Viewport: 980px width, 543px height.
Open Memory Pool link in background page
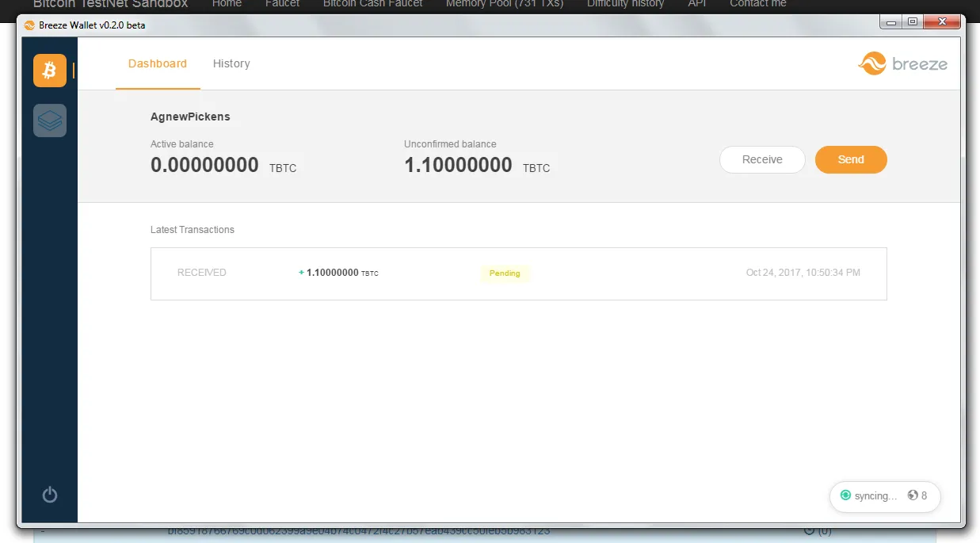(x=505, y=4)
